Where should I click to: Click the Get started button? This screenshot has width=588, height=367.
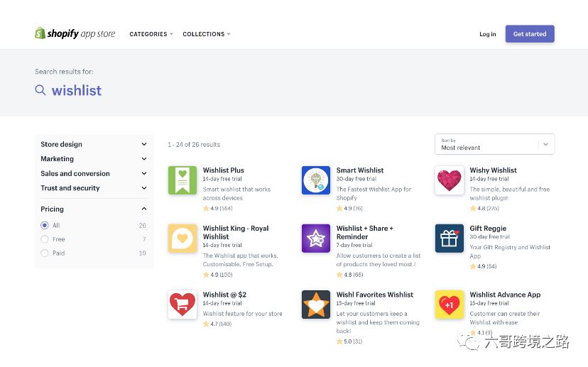click(530, 34)
